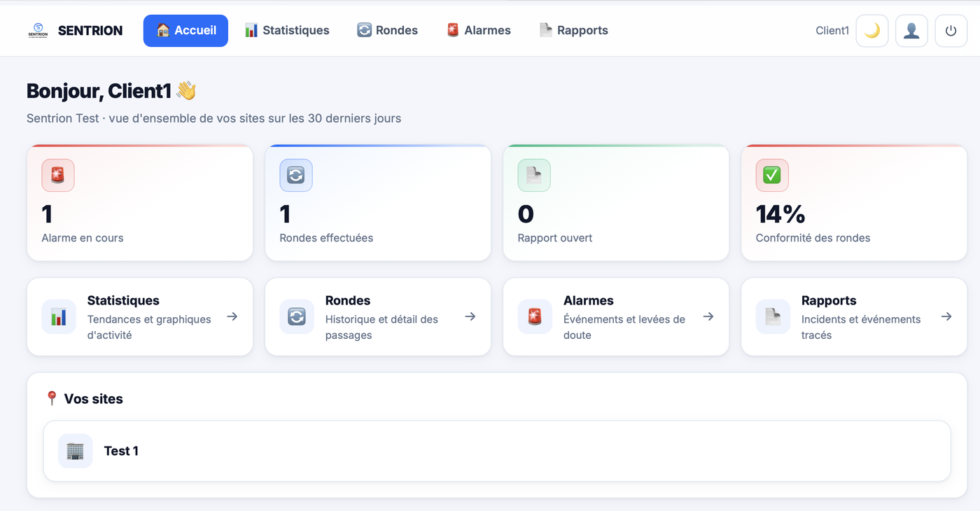Click the bar chart icon in Statistiques shortcut card
980x511 pixels.
click(59, 317)
